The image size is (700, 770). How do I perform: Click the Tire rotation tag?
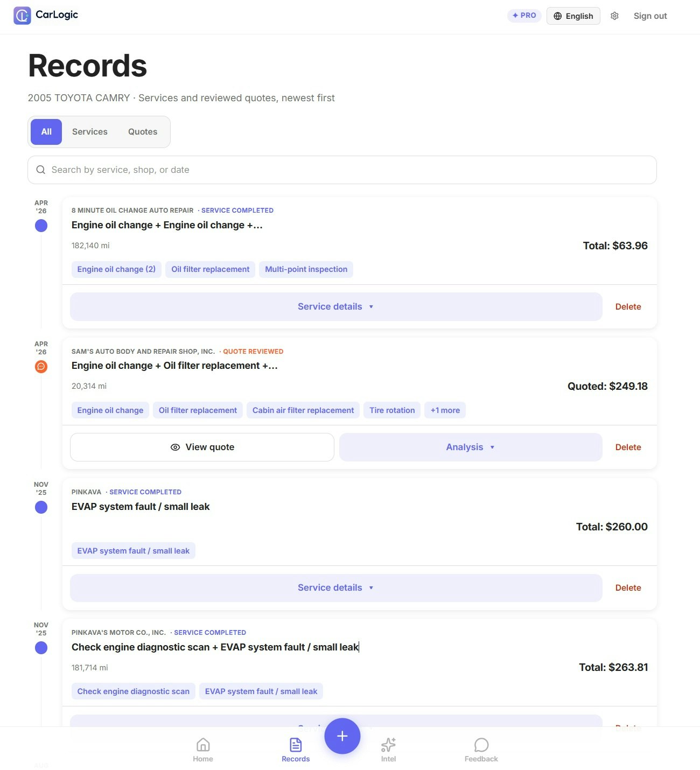392,410
